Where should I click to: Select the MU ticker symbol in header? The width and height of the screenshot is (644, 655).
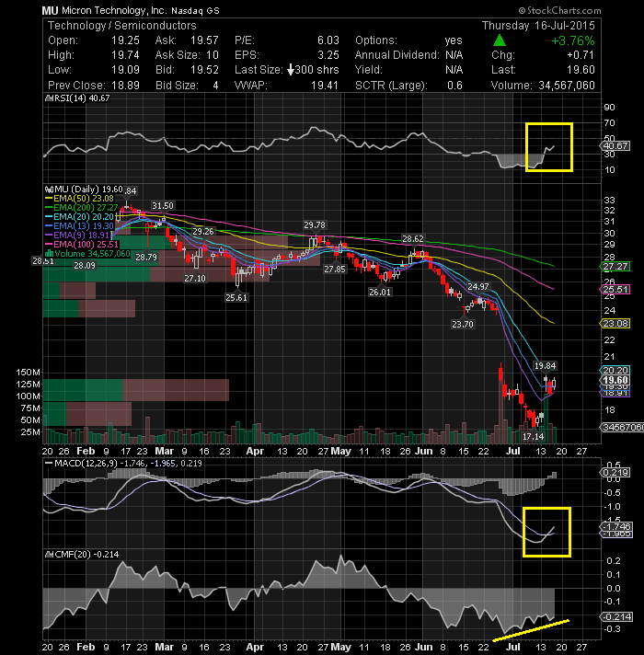pos(50,11)
